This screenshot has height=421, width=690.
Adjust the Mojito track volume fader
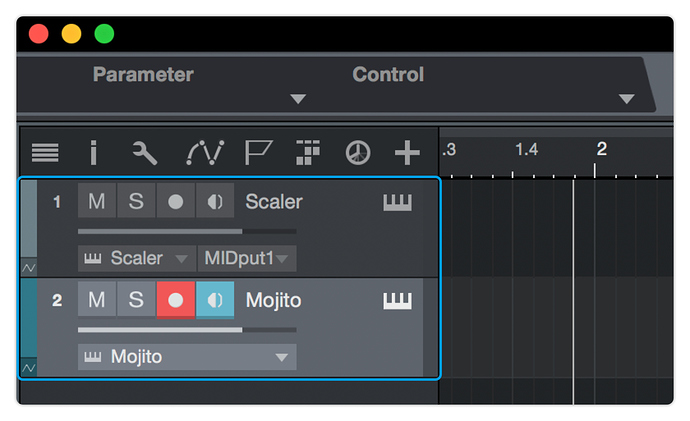pyautogui.click(x=187, y=329)
